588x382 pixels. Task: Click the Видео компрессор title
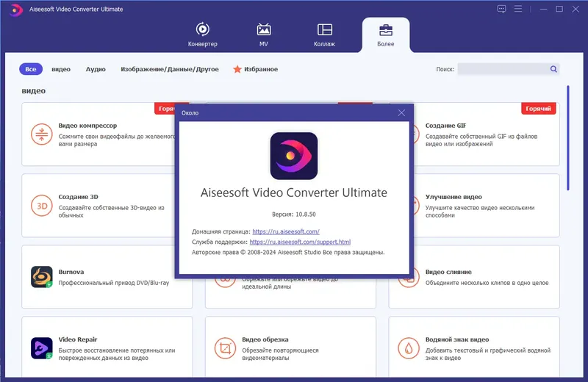click(87, 126)
